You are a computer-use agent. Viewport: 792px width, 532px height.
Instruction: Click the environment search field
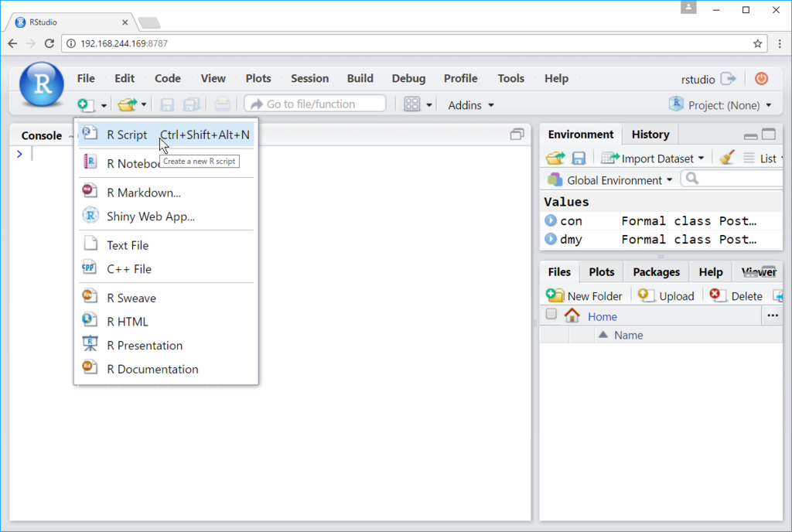pyautogui.click(x=732, y=179)
